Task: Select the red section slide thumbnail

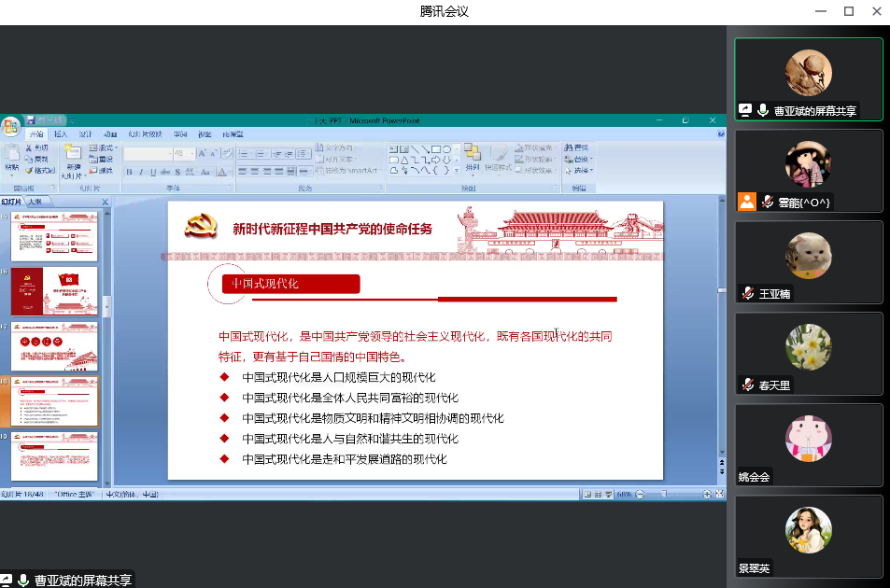Action: click(53, 291)
